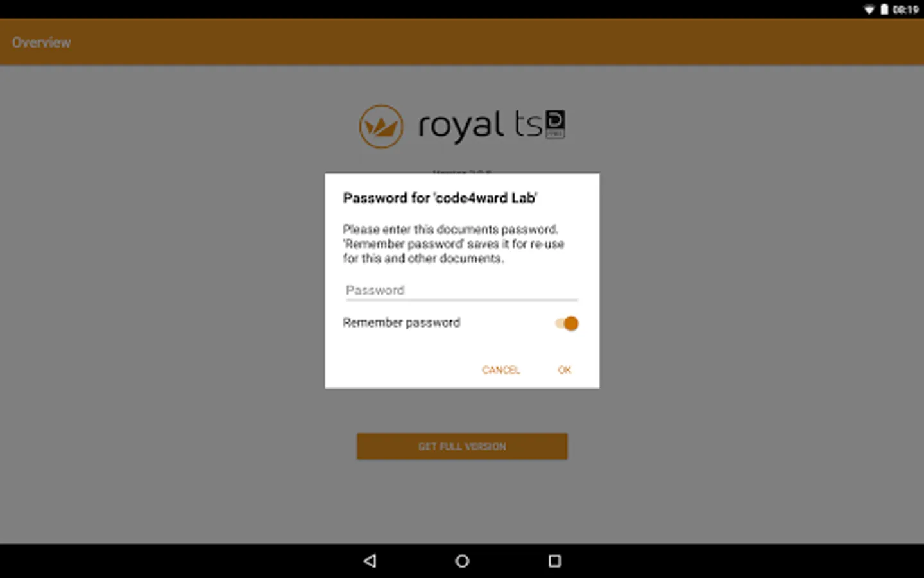The image size is (924, 578).
Task: Tap the Android Back navigation icon
Action: point(370,561)
